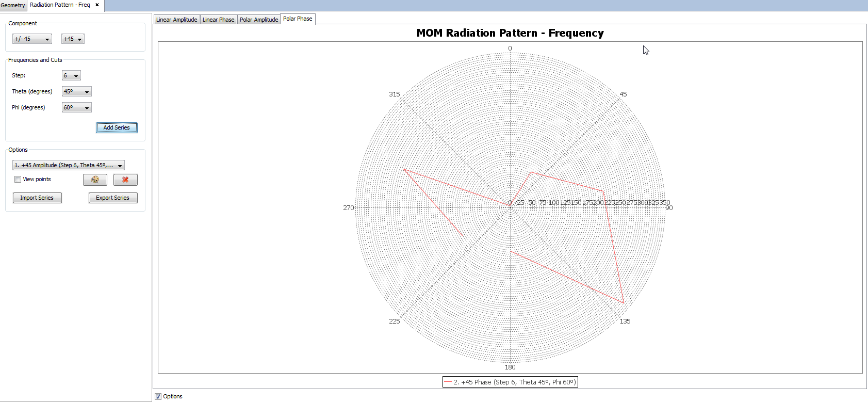Close the Radiation Pattern - Freq tab
868x403 pixels.
point(97,5)
